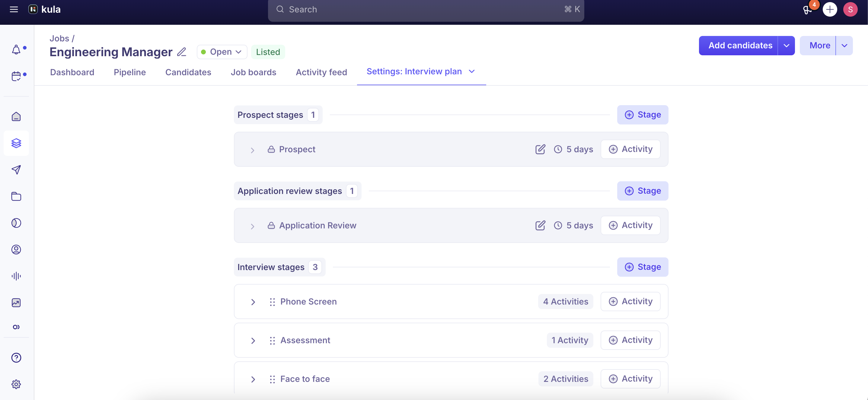
Task: Open the paper plane icon in the sidebar
Action: pyautogui.click(x=16, y=170)
